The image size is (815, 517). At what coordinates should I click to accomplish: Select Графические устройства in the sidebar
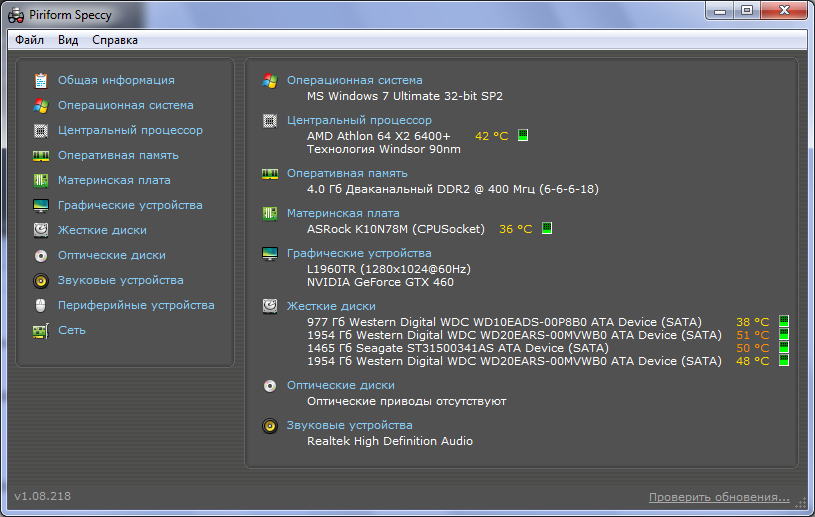point(130,205)
